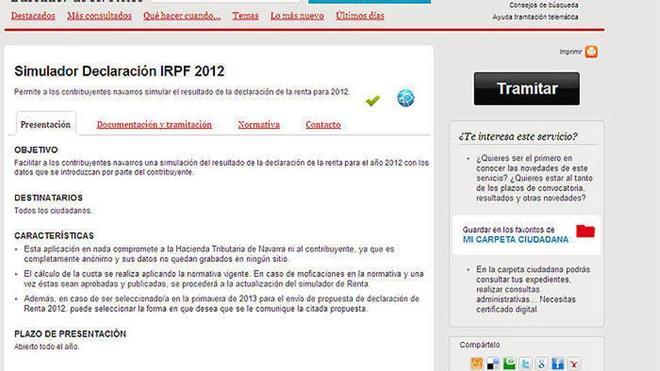Switch to the Normativa tab
Image resolution: width=660 pixels, height=371 pixels.
tap(259, 125)
